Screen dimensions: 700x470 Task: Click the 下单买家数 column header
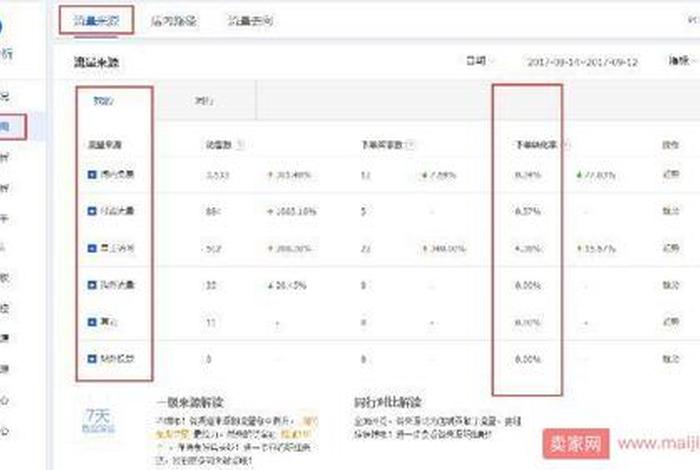click(x=382, y=145)
